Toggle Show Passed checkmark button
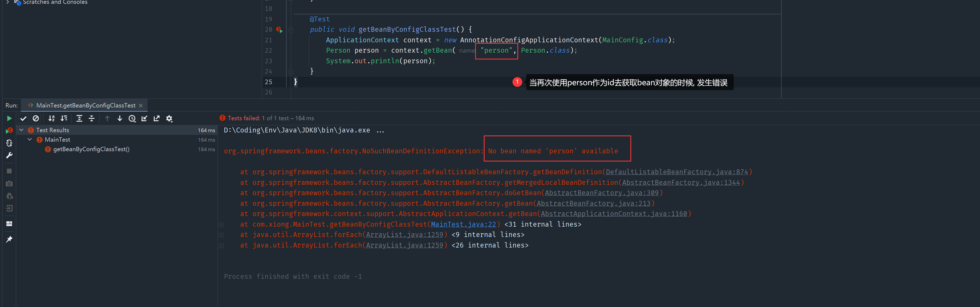 coord(23,118)
